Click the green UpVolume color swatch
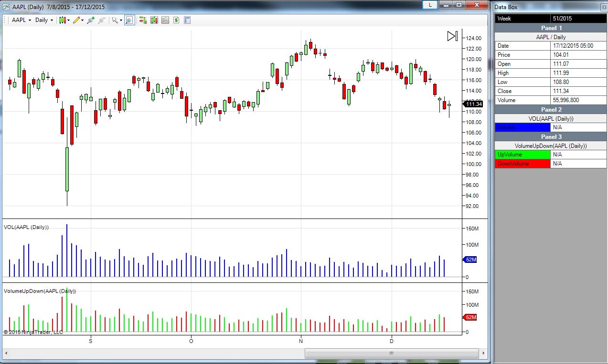 [x=523, y=155]
